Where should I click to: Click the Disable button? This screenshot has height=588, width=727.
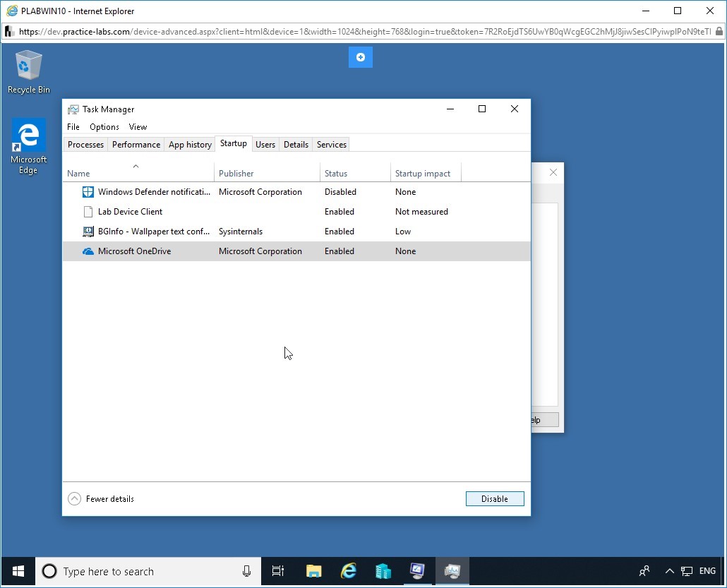pos(495,499)
